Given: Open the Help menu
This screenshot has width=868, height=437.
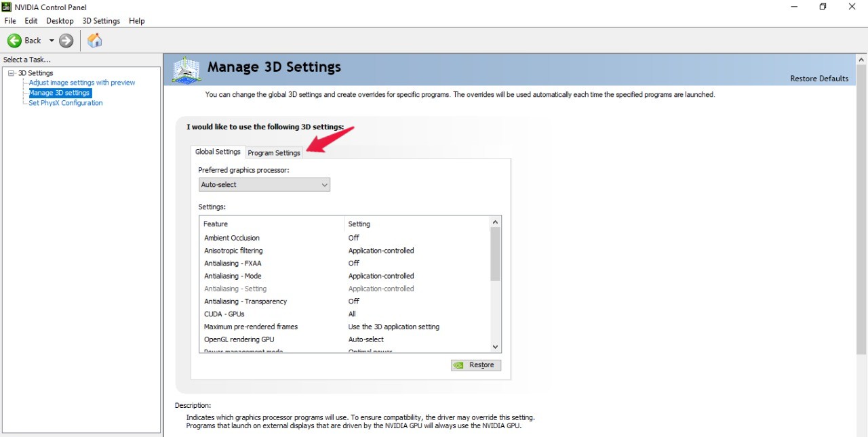Looking at the screenshot, I should click(137, 21).
